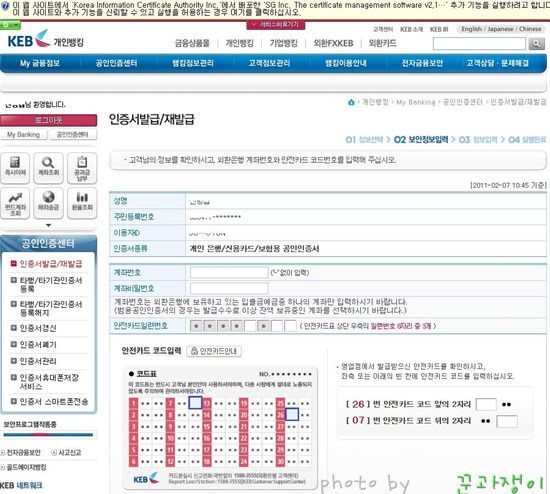
Task: Open 인증서발급/재발급 in the sidebar menu
Action: point(51,264)
